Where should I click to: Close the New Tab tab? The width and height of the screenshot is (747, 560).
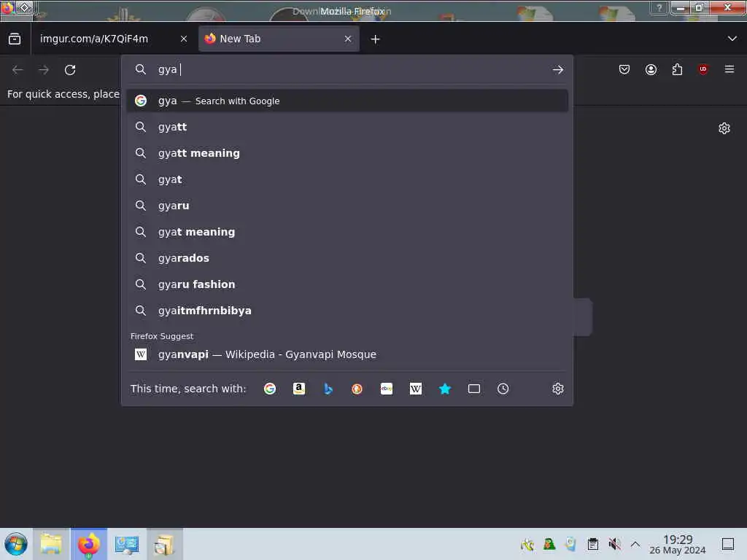pyautogui.click(x=348, y=39)
